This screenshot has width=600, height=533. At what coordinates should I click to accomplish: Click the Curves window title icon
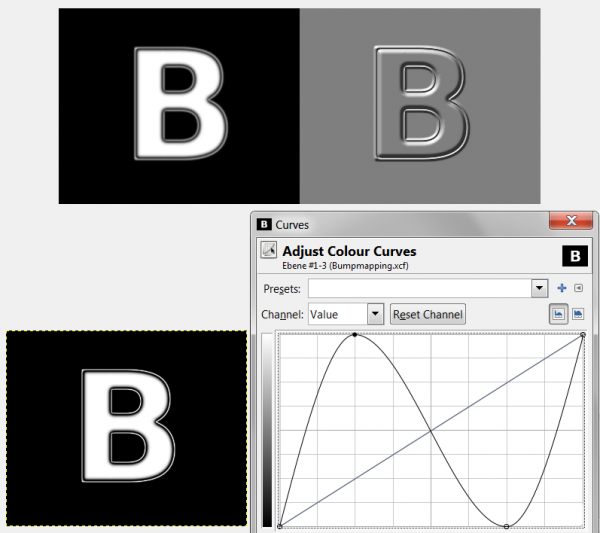point(264,224)
